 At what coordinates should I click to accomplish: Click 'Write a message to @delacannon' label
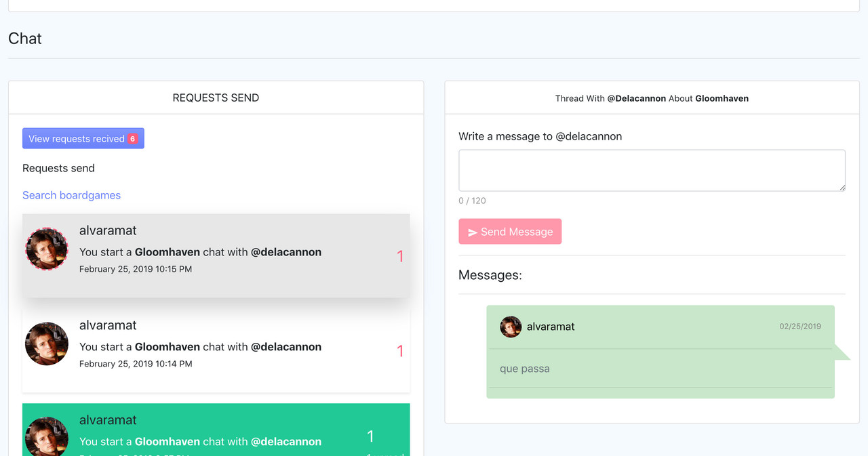click(540, 136)
